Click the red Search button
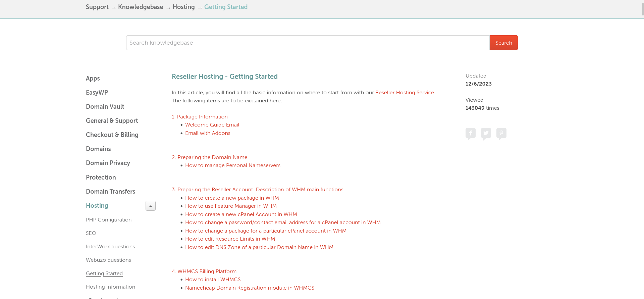Screen dimensions: 644x299 503,43
